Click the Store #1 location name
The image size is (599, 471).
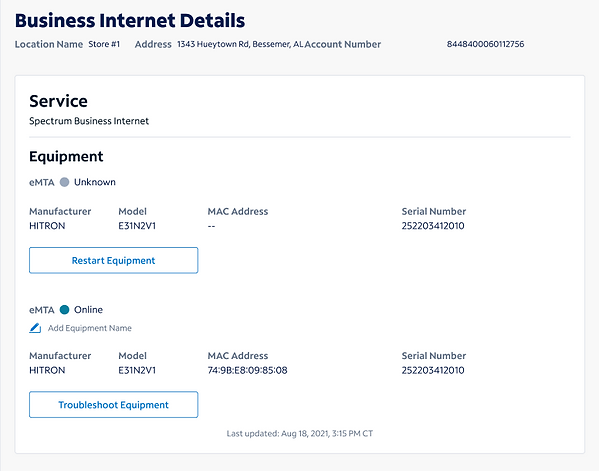click(x=104, y=44)
